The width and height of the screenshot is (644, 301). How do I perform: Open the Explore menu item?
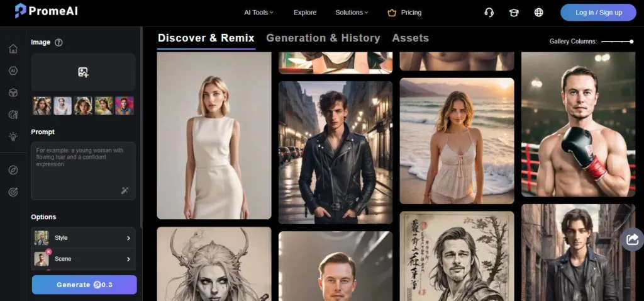click(x=305, y=13)
